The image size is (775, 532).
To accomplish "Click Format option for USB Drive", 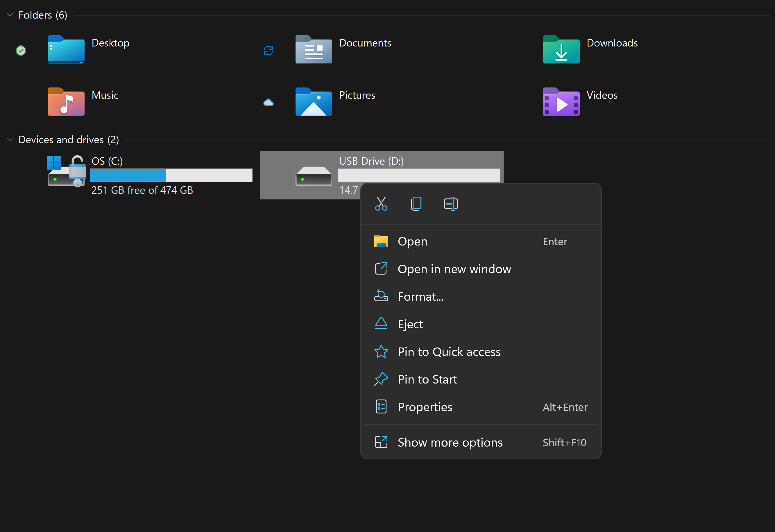I will (x=421, y=296).
